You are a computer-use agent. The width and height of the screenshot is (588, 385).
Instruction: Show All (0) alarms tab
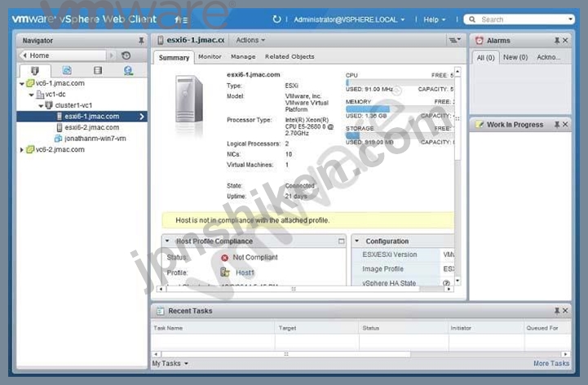485,57
